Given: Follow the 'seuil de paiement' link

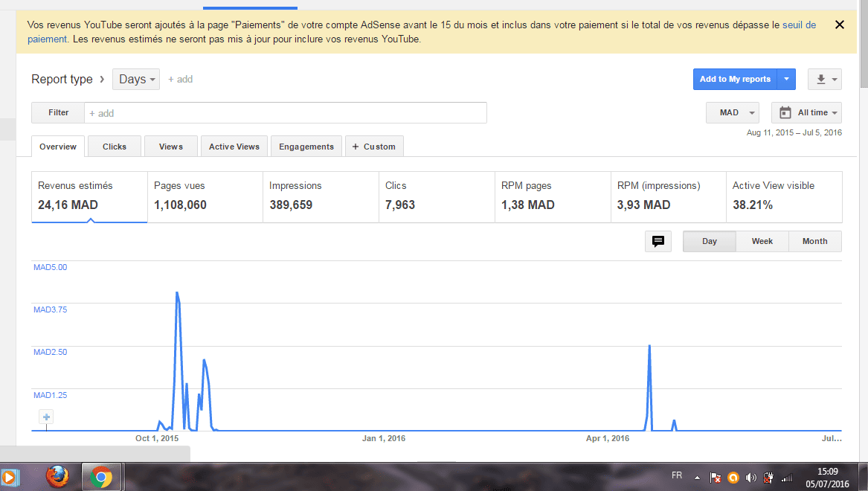Looking at the screenshot, I should [x=799, y=25].
